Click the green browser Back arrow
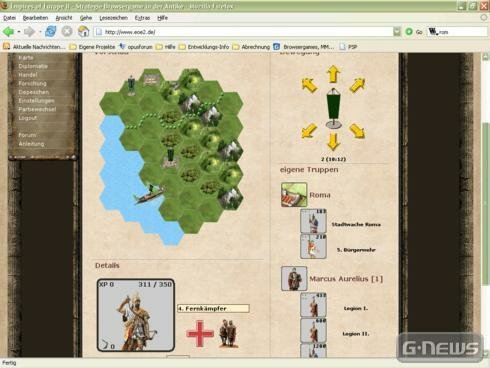Screen dimensions: 490x368 coord(8,32)
